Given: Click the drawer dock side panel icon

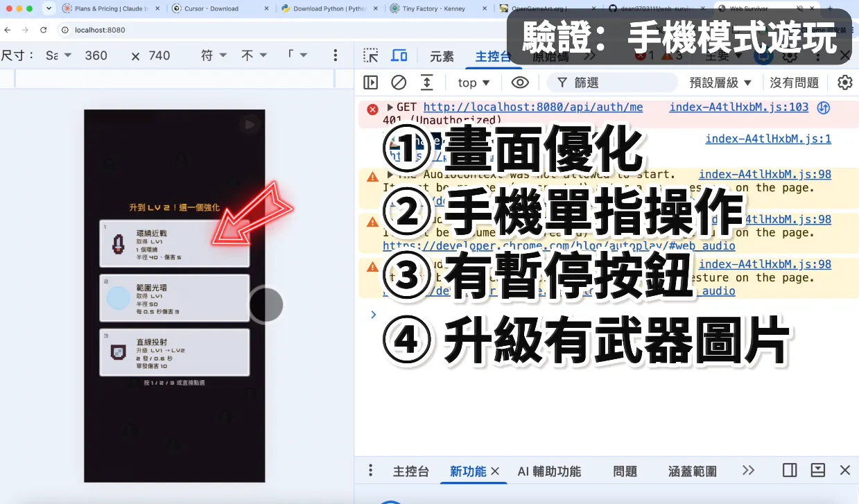Looking at the screenshot, I should click(790, 470).
